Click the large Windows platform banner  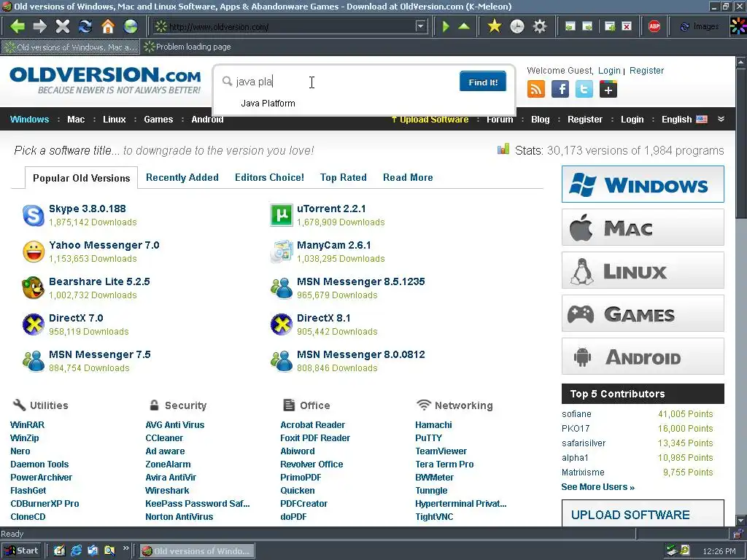(643, 184)
